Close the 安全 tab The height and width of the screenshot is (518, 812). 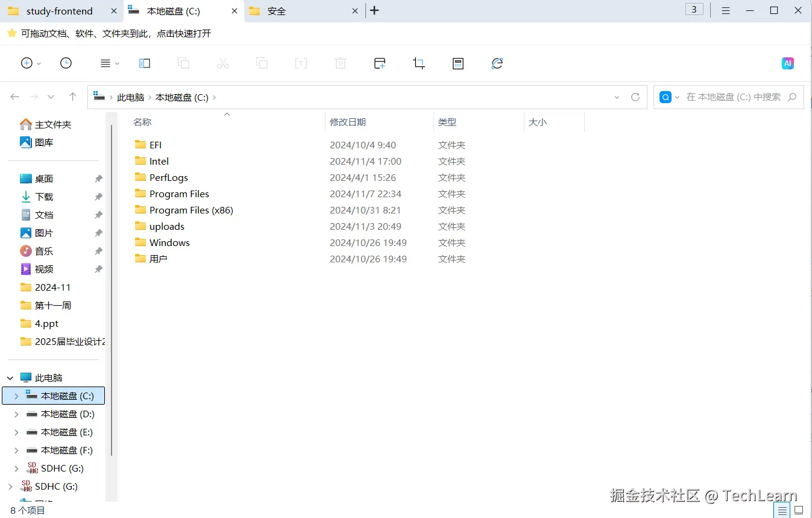[356, 11]
